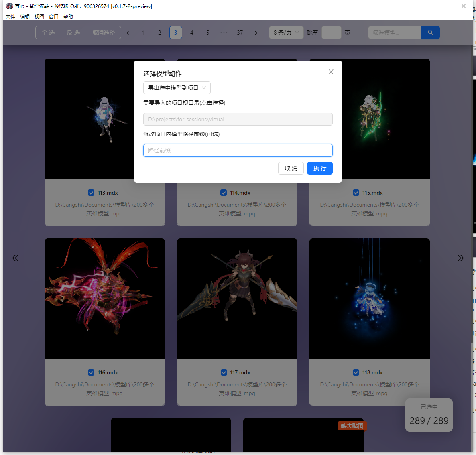Screen dimensions: 476x455
Task: Jump to last page 37
Action: pos(240,32)
